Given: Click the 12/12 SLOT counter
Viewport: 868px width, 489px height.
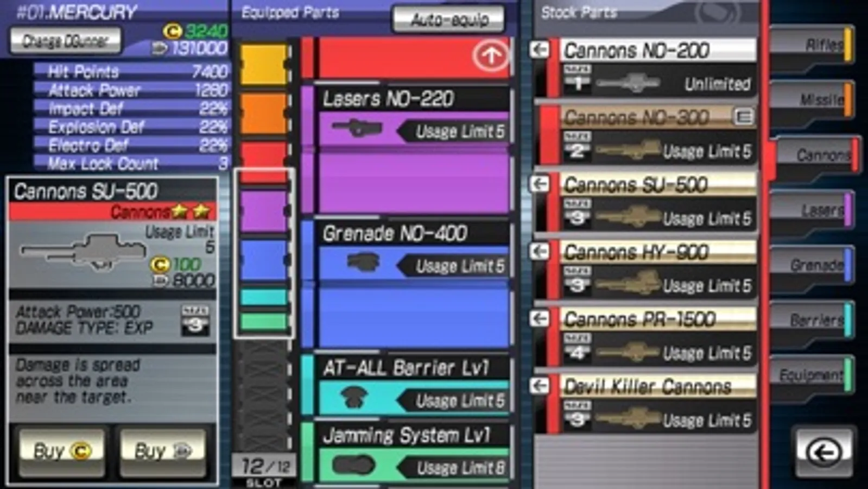Looking at the screenshot, I should pos(264,471).
